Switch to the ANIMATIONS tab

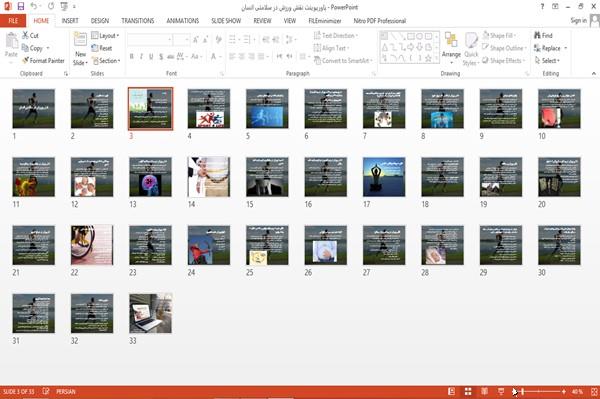click(x=183, y=21)
